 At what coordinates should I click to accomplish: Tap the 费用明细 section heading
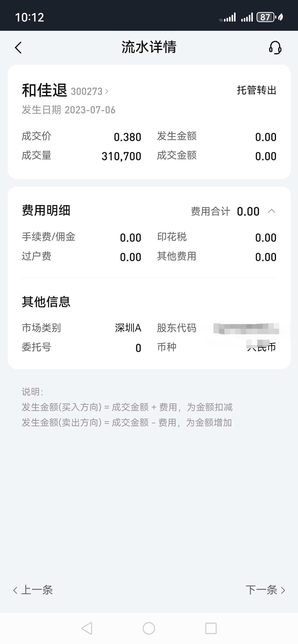tap(46, 210)
